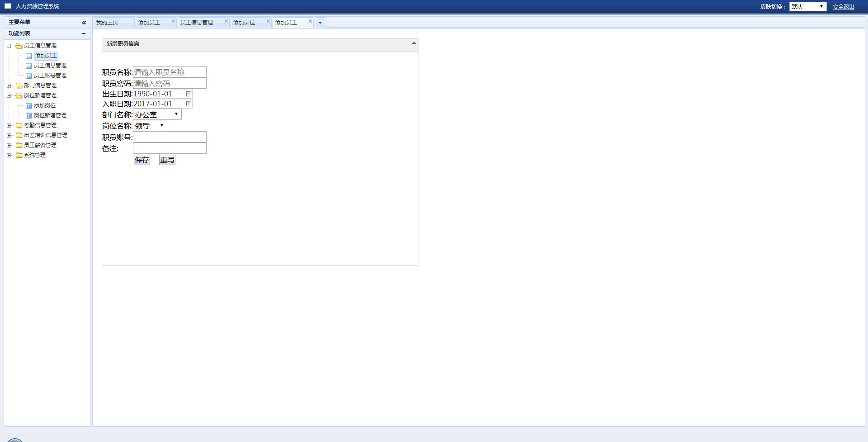Open the 岗位名称 dropdown

150,126
